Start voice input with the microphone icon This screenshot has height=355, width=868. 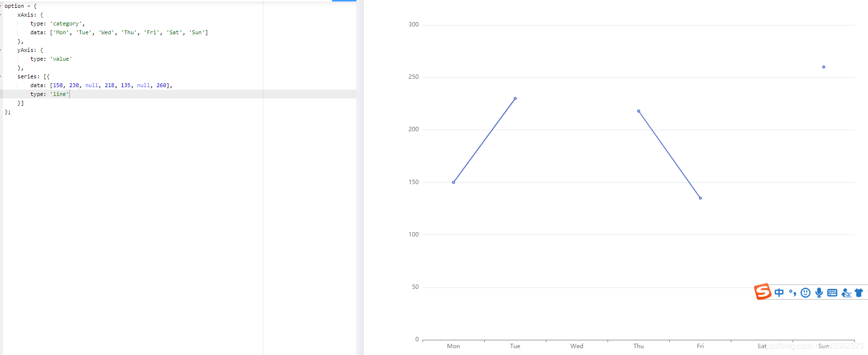[x=819, y=293]
